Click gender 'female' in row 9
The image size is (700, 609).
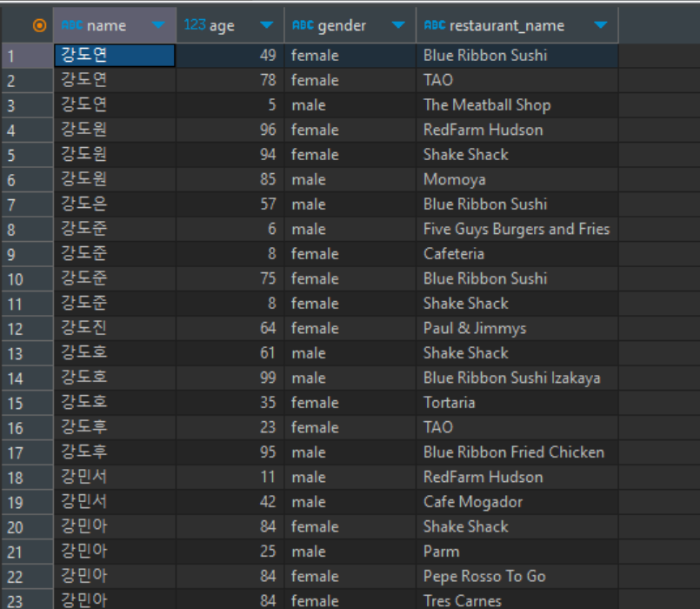coord(350,254)
